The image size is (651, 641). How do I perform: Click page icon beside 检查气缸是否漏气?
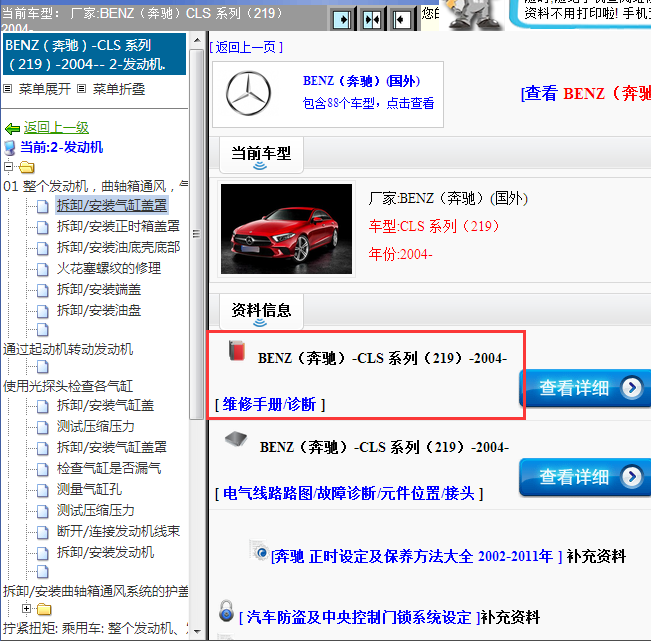pyautogui.click(x=42, y=469)
